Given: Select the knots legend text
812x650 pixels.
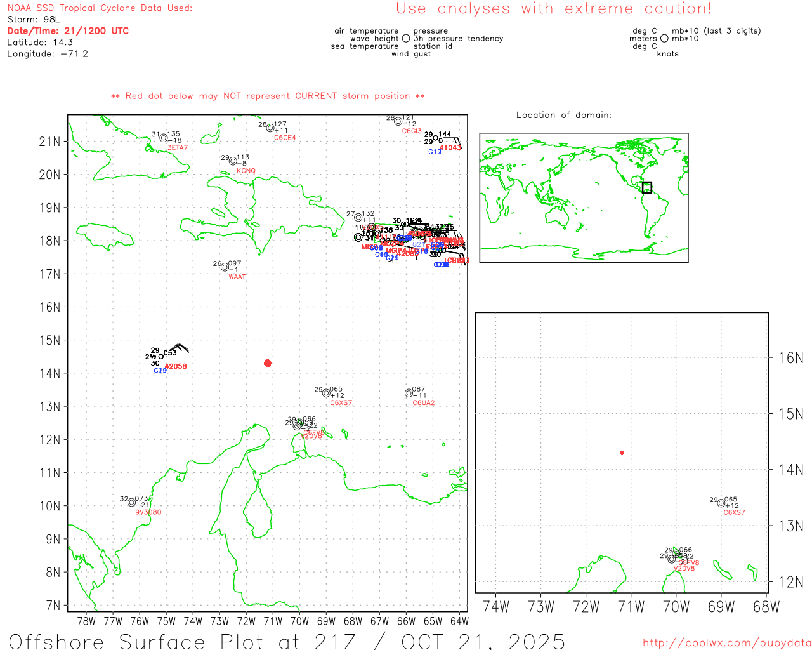Looking at the screenshot, I should pos(668,54).
